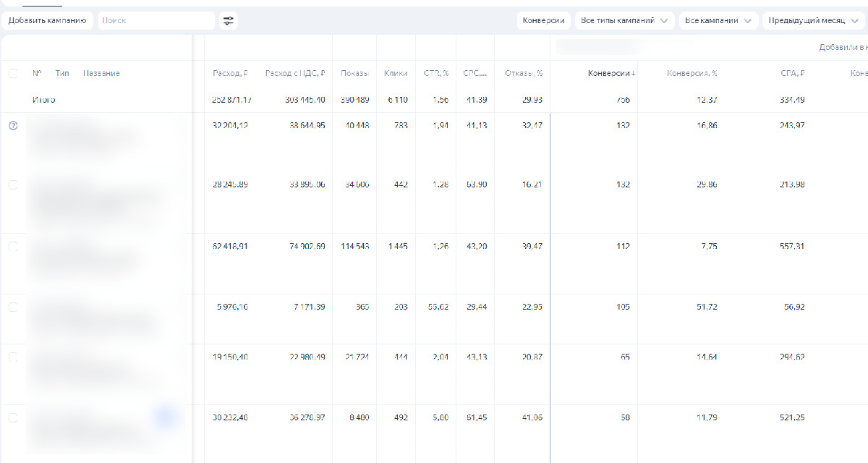Sort by 'Показы' column header
The width and height of the screenshot is (868, 463).
tap(354, 73)
